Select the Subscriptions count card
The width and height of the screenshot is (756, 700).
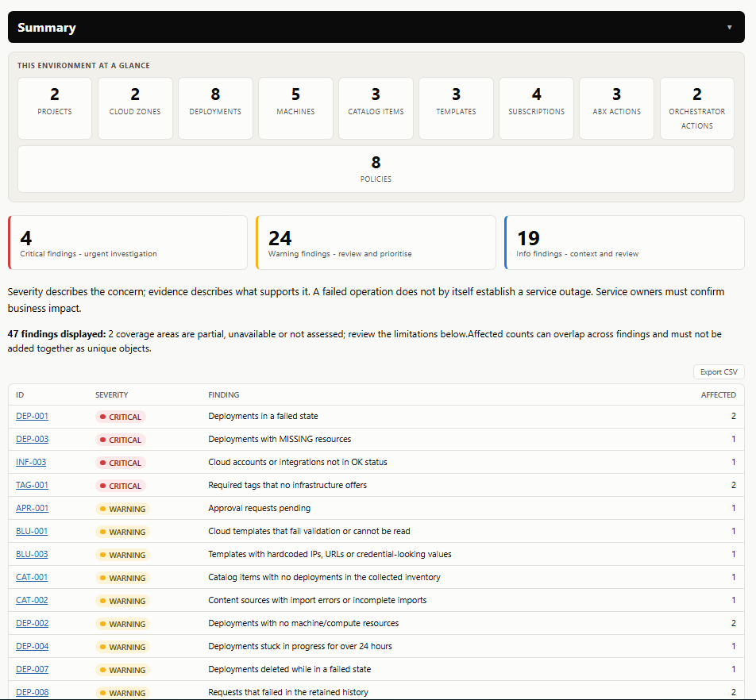pyautogui.click(x=536, y=109)
